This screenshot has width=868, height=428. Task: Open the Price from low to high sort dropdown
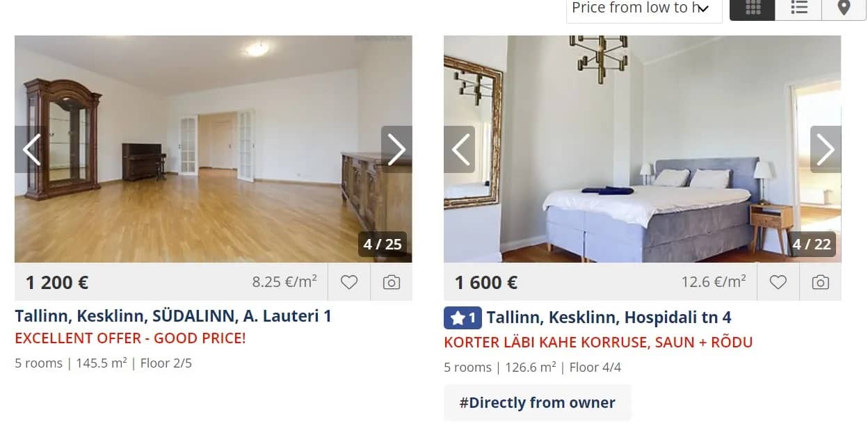pos(644,10)
